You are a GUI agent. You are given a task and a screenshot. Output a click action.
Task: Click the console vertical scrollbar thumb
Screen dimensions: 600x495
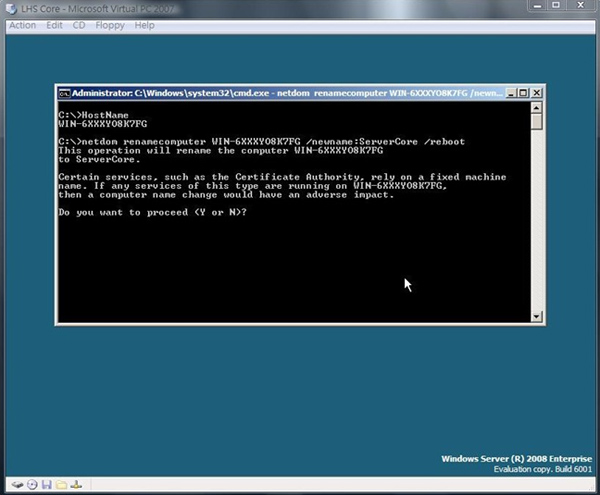[x=537, y=124]
